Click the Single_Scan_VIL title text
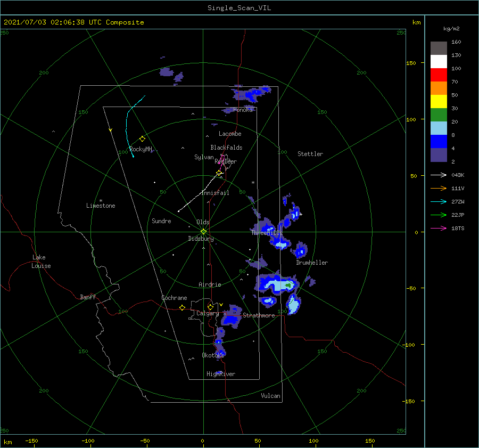The height and width of the screenshot is (448, 479). coord(239,7)
